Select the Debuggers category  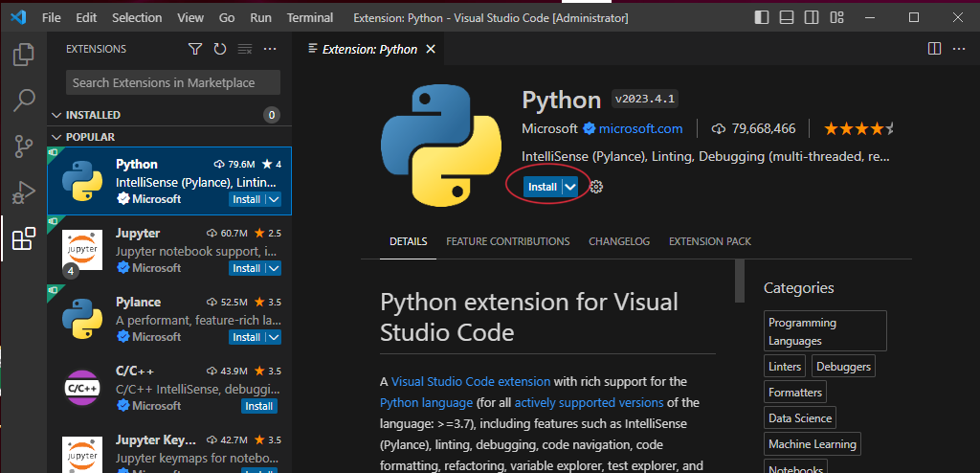coord(843,367)
